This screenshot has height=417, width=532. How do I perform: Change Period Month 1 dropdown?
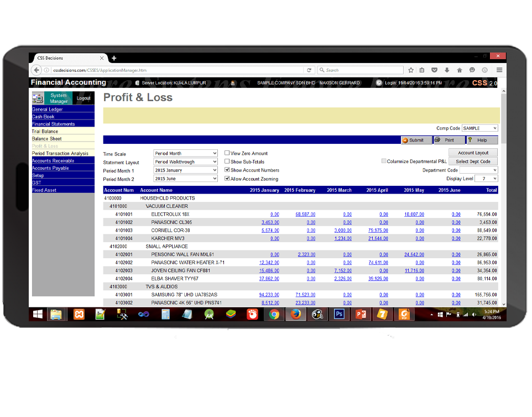click(x=185, y=170)
